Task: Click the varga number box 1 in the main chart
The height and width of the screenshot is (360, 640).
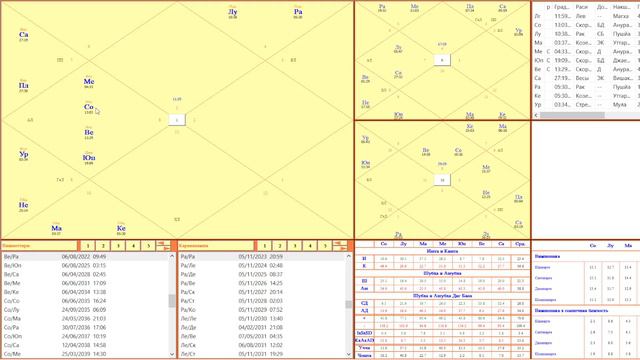Action: click(x=177, y=120)
